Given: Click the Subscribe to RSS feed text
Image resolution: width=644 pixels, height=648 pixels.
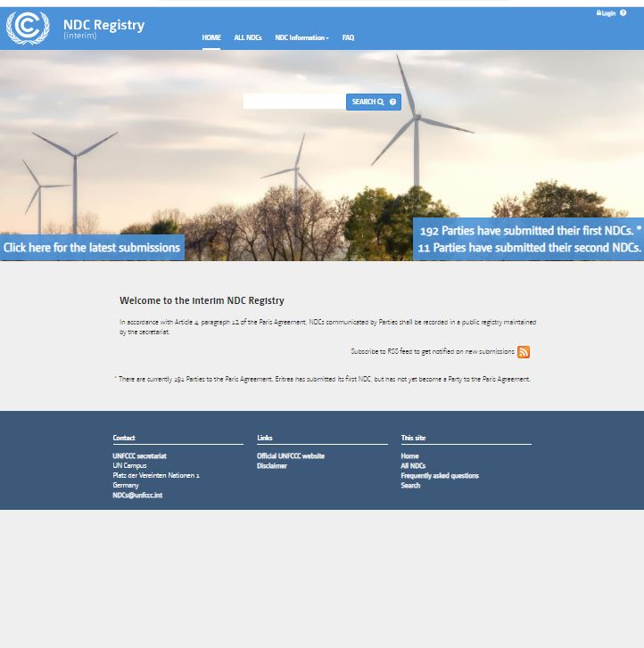Looking at the screenshot, I should 433,352.
